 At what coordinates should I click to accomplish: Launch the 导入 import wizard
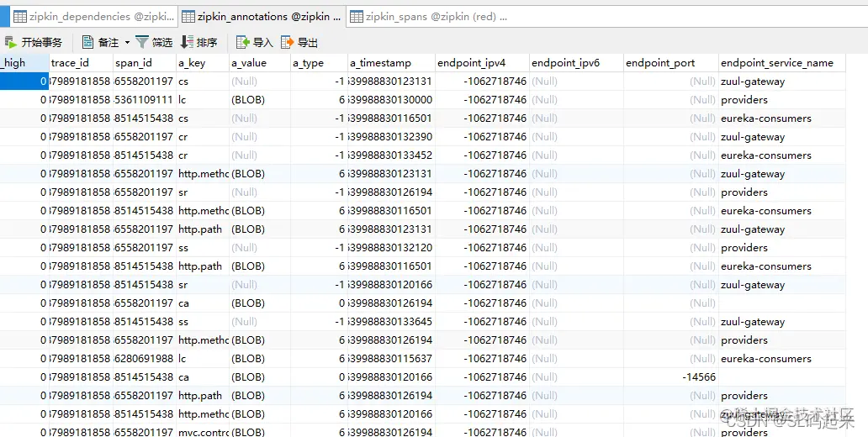255,43
